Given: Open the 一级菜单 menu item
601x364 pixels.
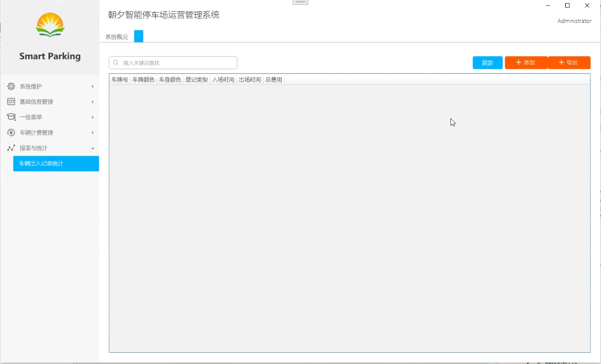Looking at the screenshot, I should [x=50, y=117].
